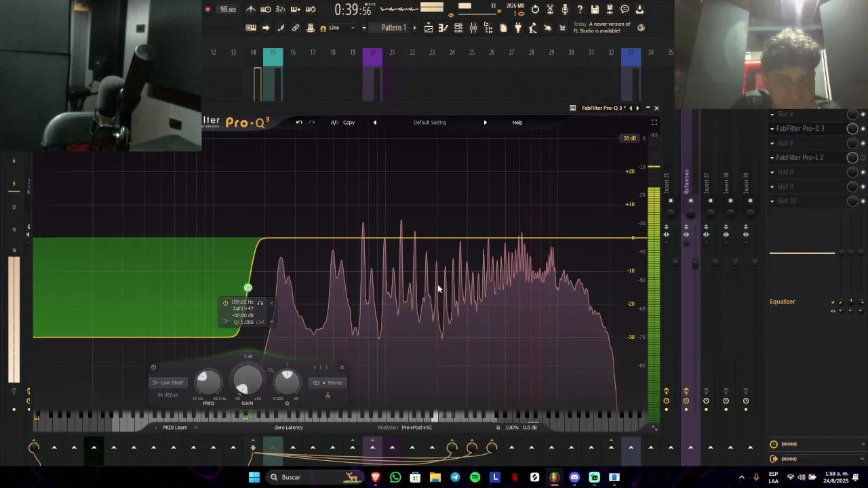Viewport: 868px width, 488px height.
Task: Open the 30 dB display range menu
Action: 629,138
